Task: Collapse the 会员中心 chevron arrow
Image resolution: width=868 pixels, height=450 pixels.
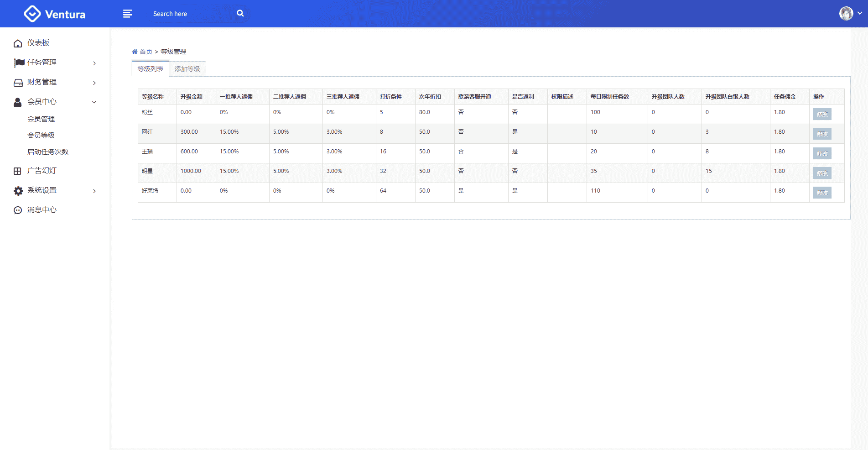Action: (94, 102)
